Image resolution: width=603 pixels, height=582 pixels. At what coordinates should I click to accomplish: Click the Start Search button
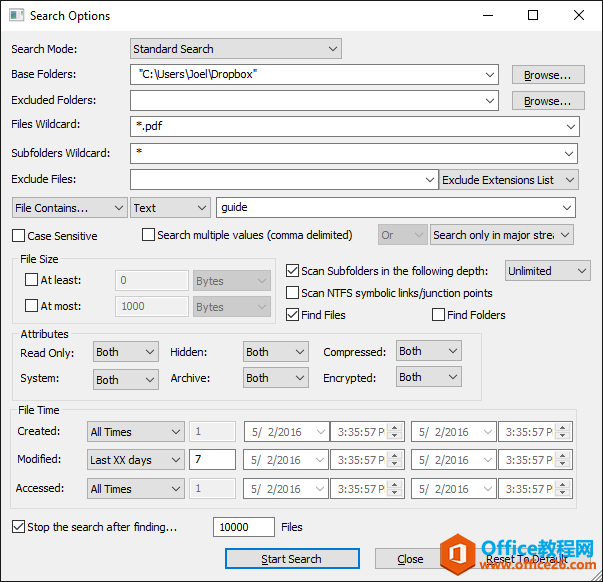point(292,559)
